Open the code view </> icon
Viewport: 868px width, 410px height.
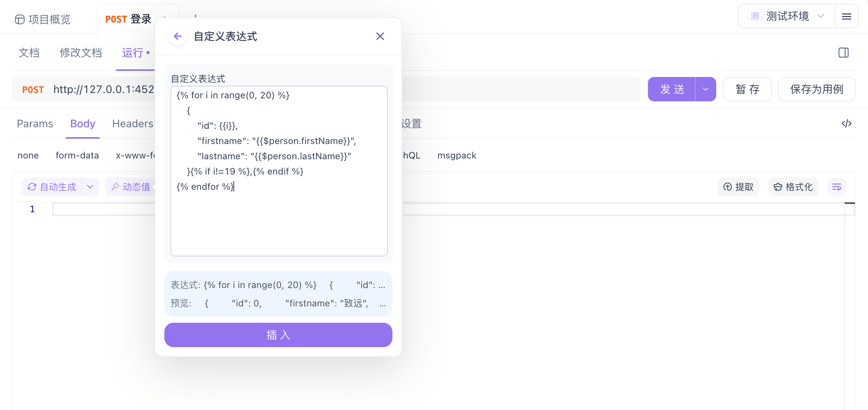[847, 123]
